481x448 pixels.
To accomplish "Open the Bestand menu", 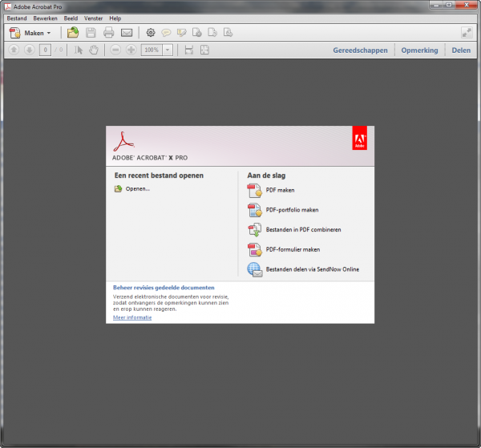I will pyautogui.click(x=17, y=18).
